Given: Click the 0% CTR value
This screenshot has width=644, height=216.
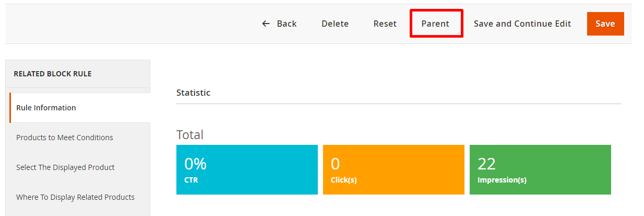Looking at the screenshot, I should pyautogui.click(x=195, y=164).
